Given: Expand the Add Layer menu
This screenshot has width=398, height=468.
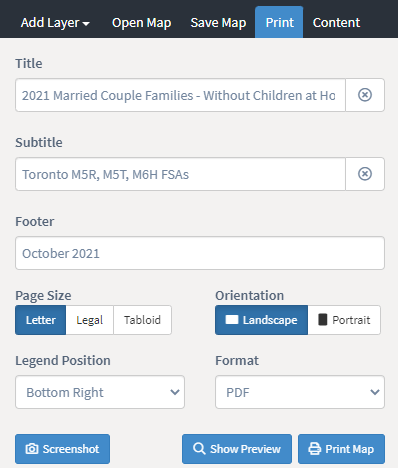Looking at the screenshot, I should point(55,23).
